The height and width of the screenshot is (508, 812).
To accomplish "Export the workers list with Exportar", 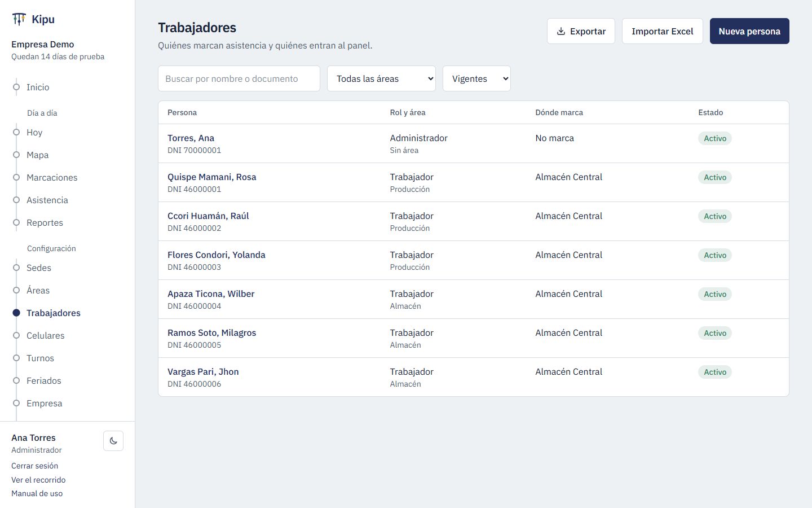I will click(x=581, y=31).
